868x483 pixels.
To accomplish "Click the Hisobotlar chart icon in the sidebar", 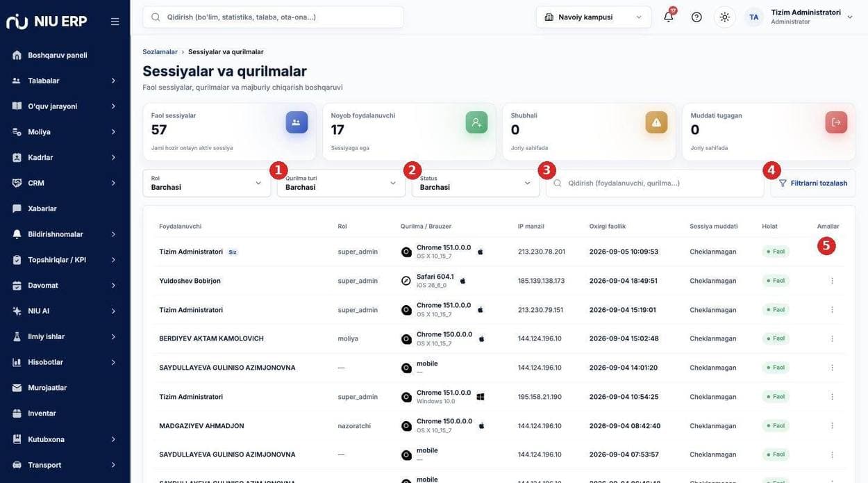I will [17, 362].
